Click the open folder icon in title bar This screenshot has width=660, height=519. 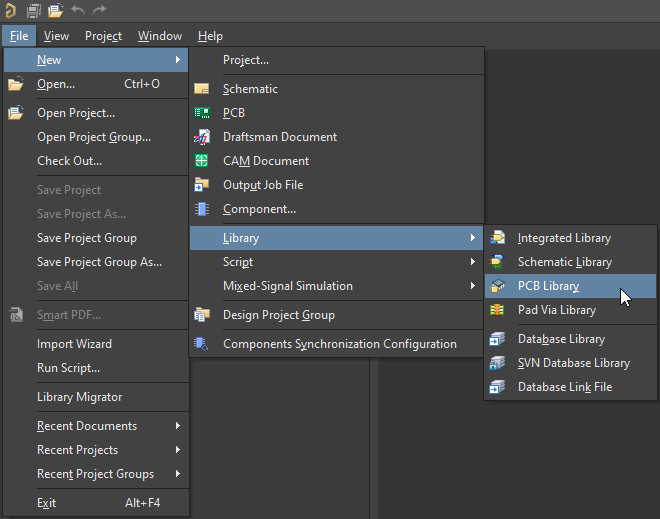(x=55, y=10)
